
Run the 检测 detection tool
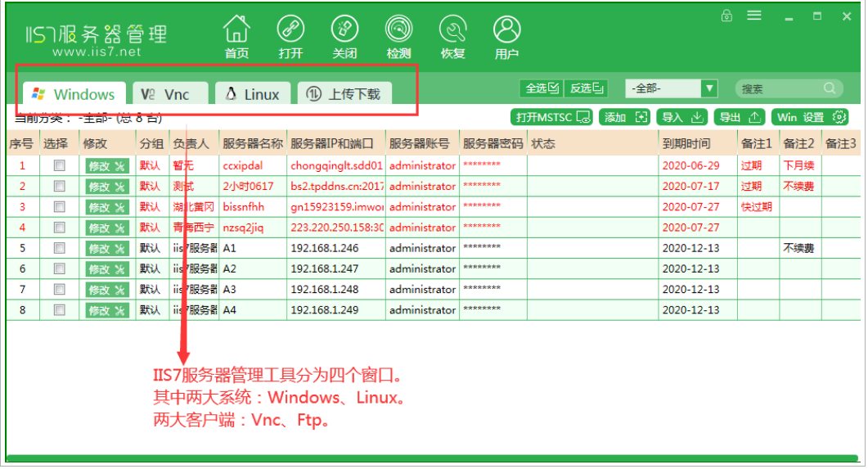[398, 37]
